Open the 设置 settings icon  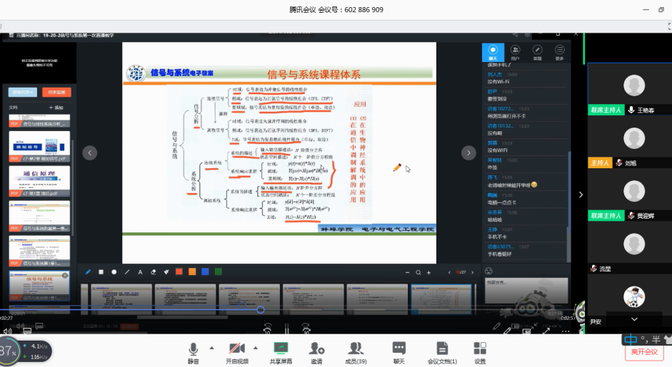click(480, 353)
